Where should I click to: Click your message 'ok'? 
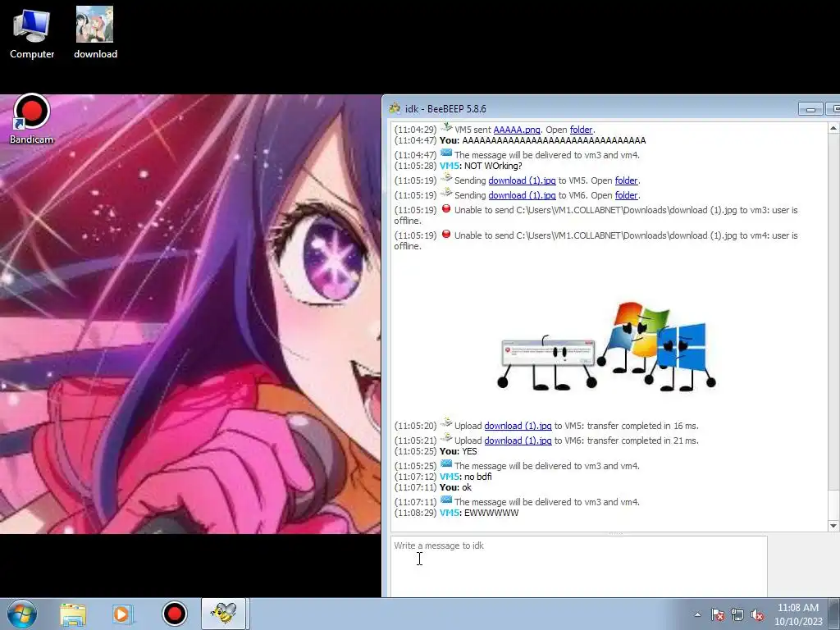(467, 487)
